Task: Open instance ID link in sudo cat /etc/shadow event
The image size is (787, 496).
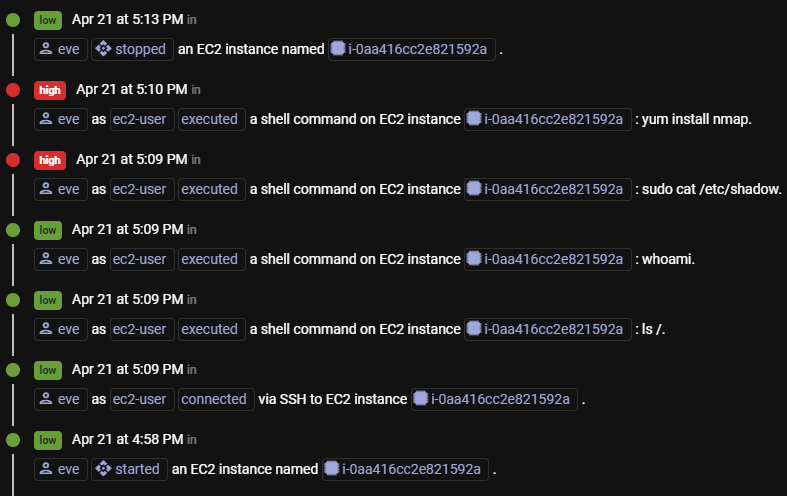Action: click(554, 189)
